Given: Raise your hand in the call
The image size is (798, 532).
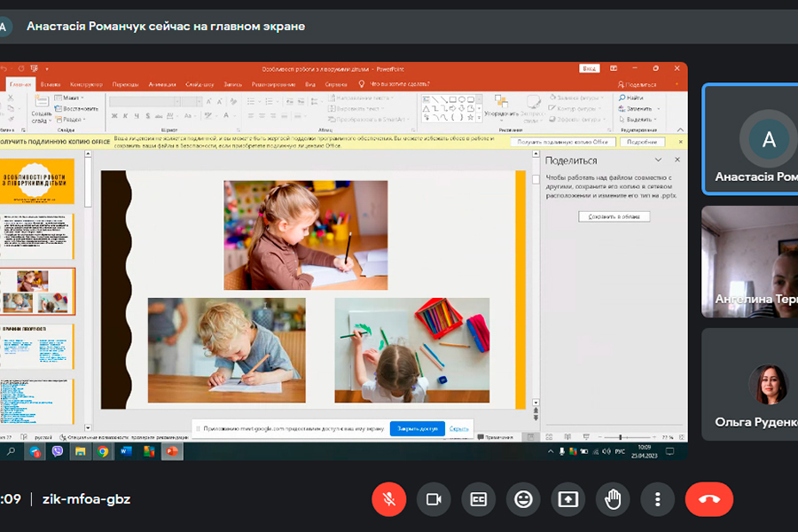Looking at the screenshot, I should [x=613, y=499].
